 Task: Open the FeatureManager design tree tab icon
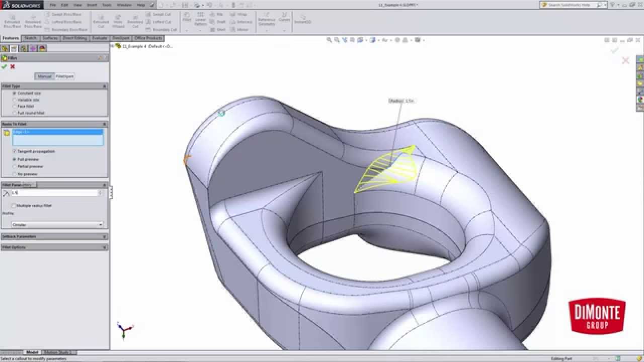pos(5,48)
